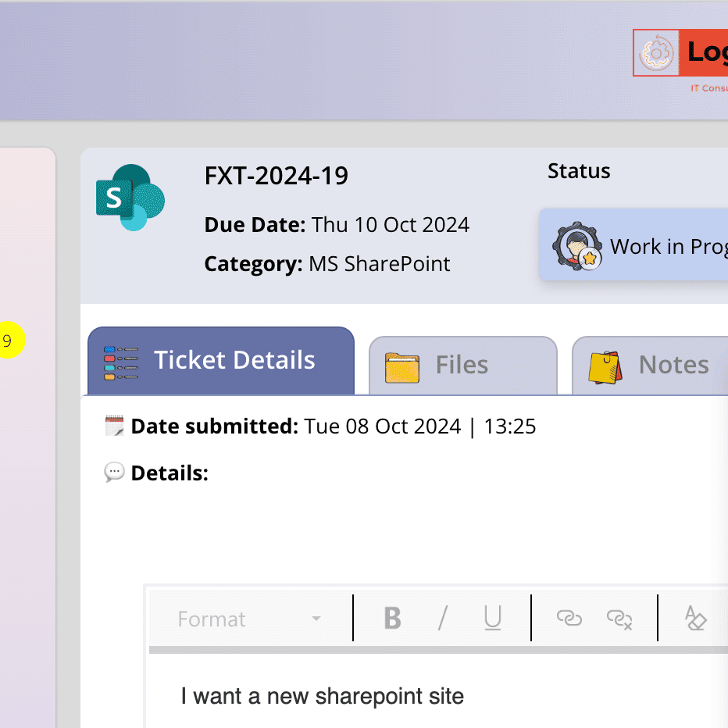Image resolution: width=728 pixels, height=728 pixels.
Task: Open the Format dropdown in editor
Action: coord(250,619)
